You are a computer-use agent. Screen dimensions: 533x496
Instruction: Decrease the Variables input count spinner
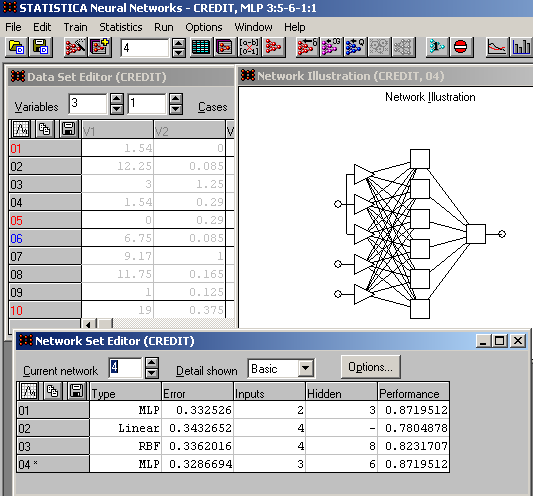coord(117,109)
